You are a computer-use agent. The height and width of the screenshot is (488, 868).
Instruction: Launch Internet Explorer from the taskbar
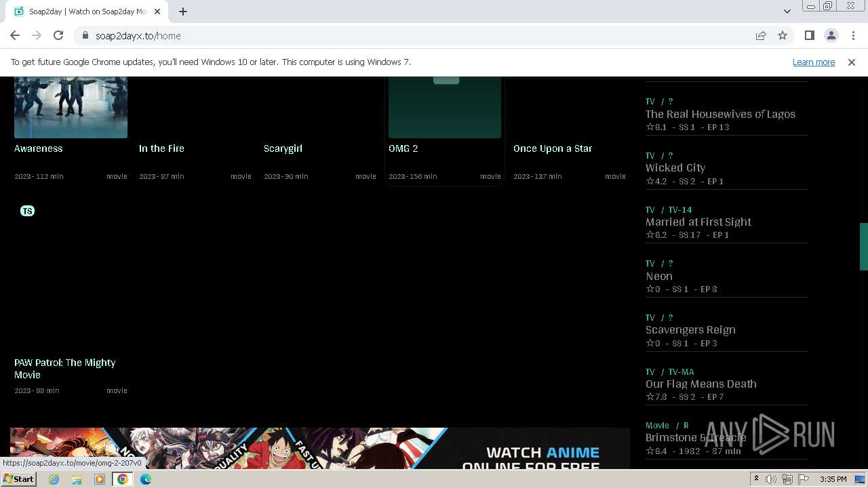(x=54, y=479)
